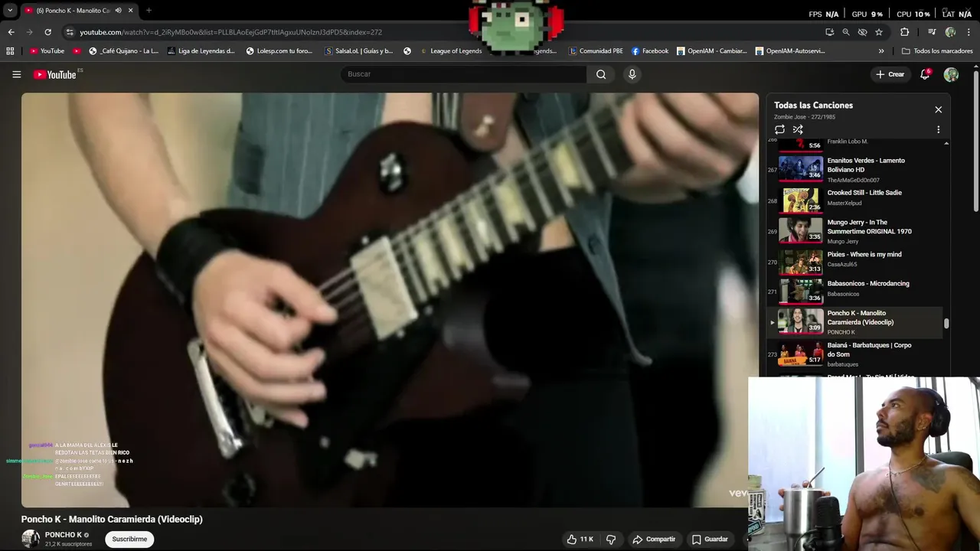Open League of Legends bookmark
This screenshot has height=551, width=980.
451,51
